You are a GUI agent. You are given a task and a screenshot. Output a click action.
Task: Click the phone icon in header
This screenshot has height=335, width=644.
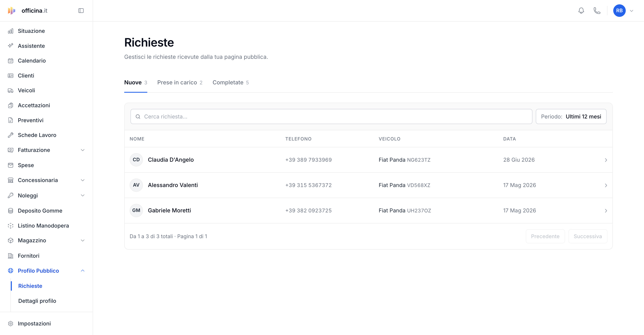tap(597, 11)
